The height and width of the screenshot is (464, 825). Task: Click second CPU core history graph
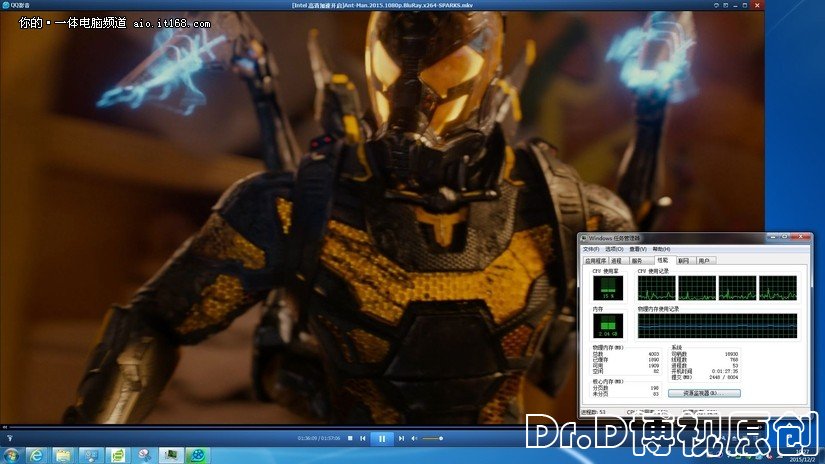tap(697, 288)
